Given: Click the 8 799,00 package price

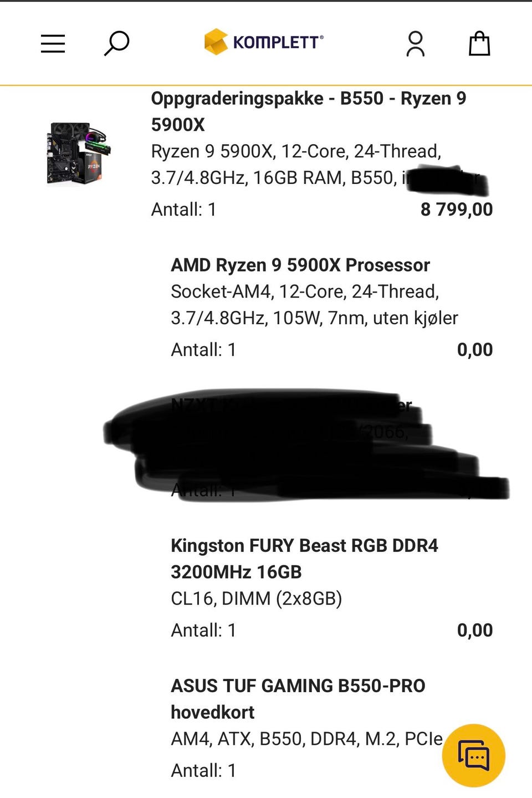Looking at the screenshot, I should pyautogui.click(x=457, y=209).
